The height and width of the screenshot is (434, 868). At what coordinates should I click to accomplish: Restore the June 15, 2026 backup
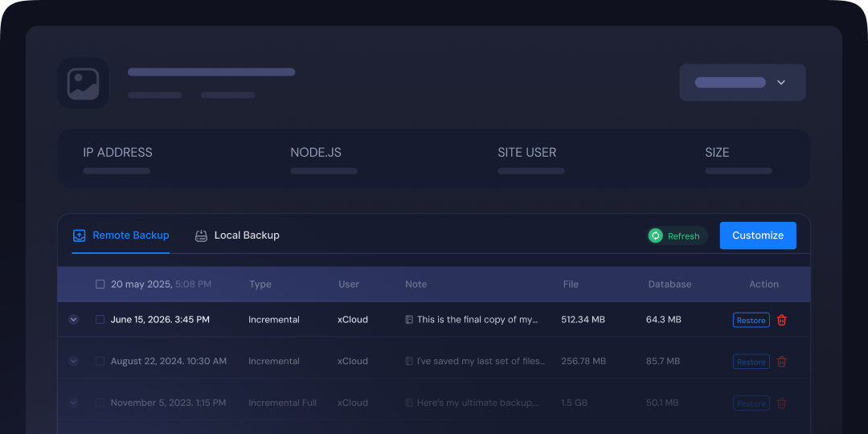tap(751, 320)
